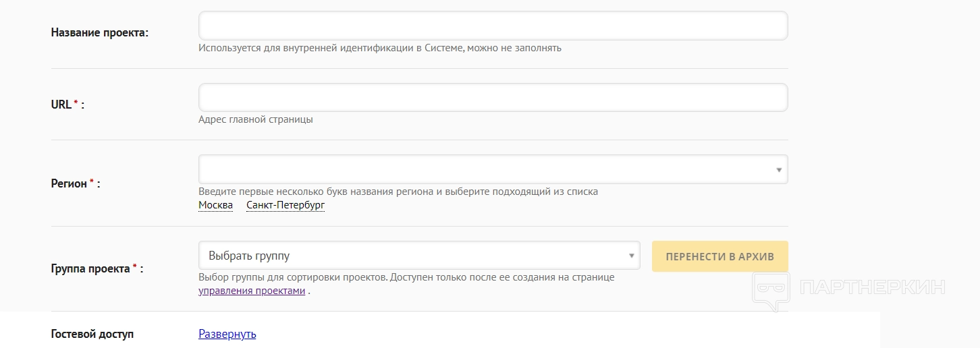Expand the Регион dropdown arrow
The image size is (980, 348).
tap(779, 170)
